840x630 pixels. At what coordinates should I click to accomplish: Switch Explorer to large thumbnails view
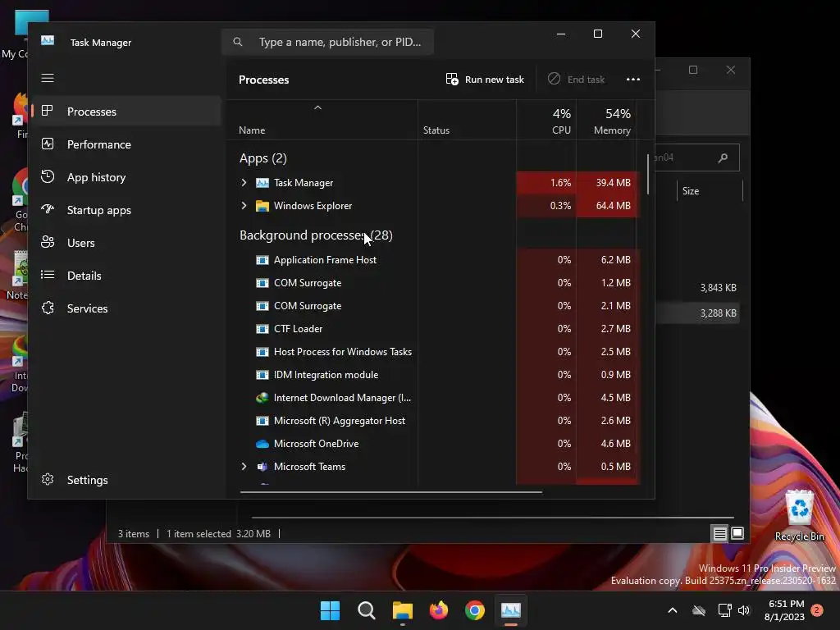point(737,533)
